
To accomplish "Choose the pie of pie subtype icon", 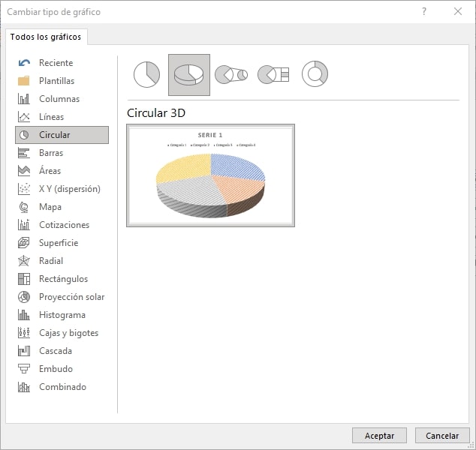I will pos(231,74).
